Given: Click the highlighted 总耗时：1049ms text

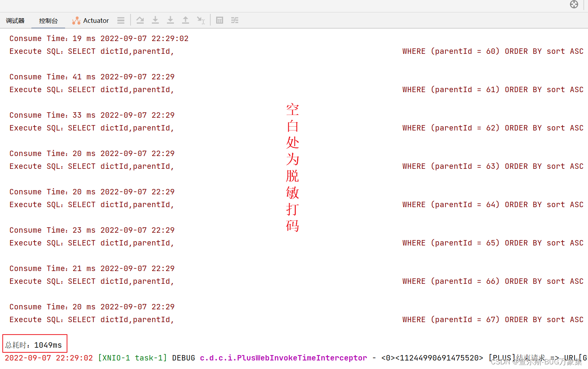Looking at the screenshot, I should (x=35, y=344).
